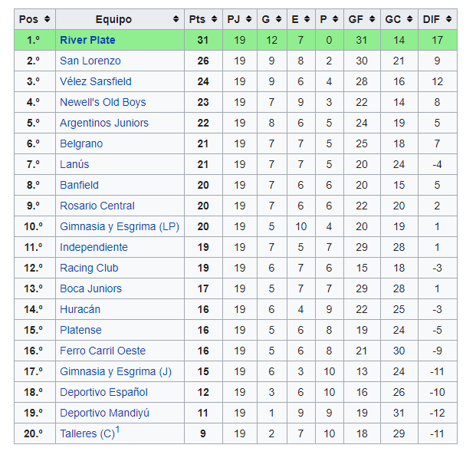Click the Gimnasia y Esgrima (LP) link
The width and height of the screenshot is (476, 458).
(120, 226)
